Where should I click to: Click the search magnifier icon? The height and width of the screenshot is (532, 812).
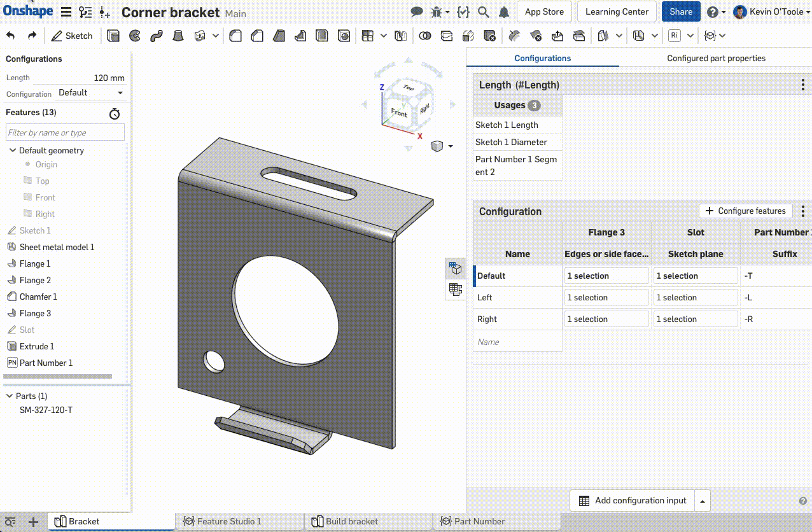[x=483, y=11]
